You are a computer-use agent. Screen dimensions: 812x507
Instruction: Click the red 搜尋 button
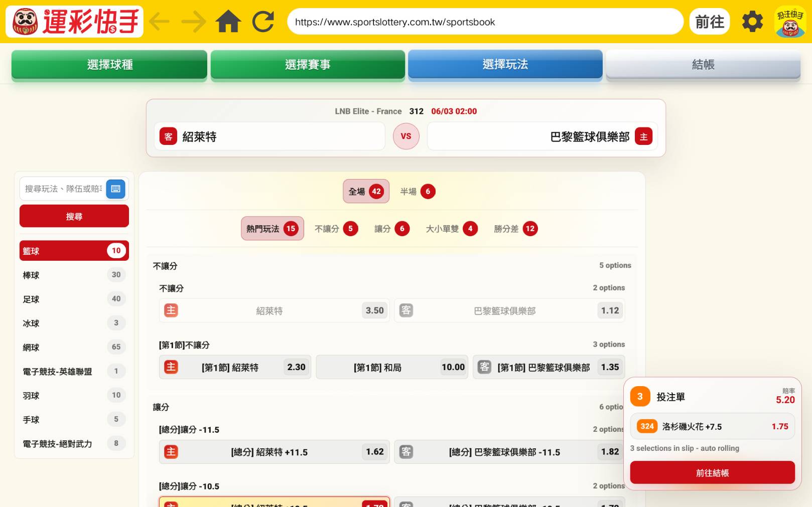[x=74, y=216]
